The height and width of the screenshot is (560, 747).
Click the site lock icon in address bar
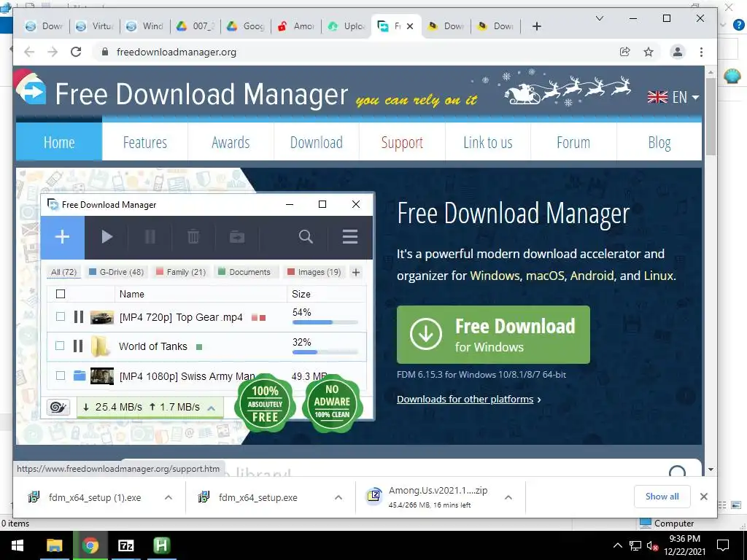point(105,52)
